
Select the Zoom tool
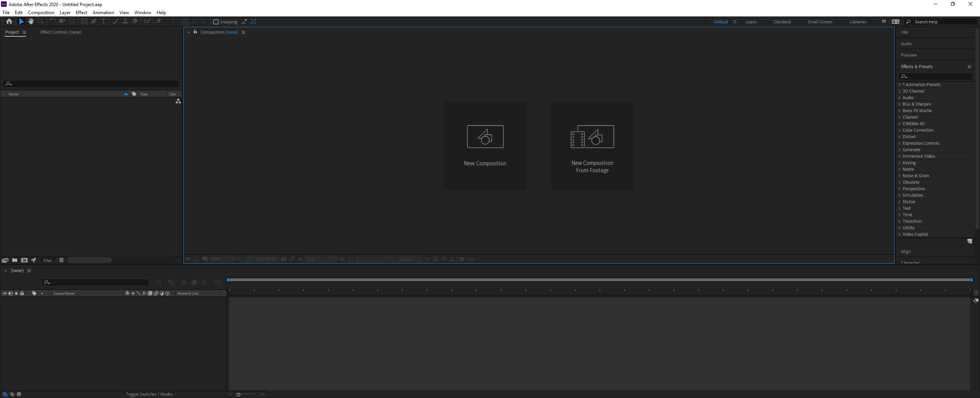[x=41, y=21]
